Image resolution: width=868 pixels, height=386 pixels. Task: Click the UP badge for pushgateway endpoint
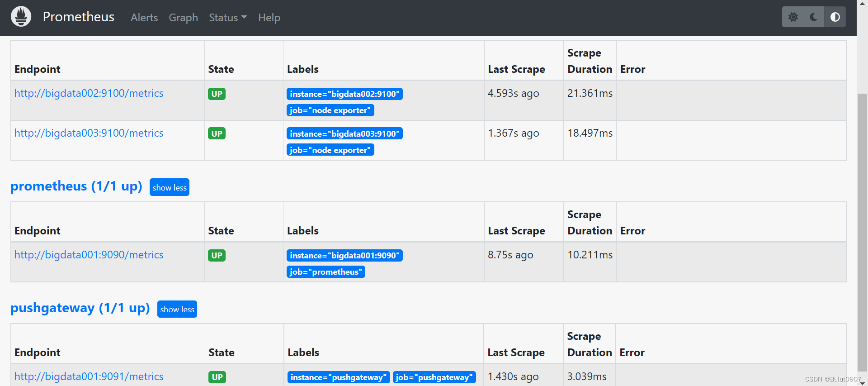coord(217,377)
